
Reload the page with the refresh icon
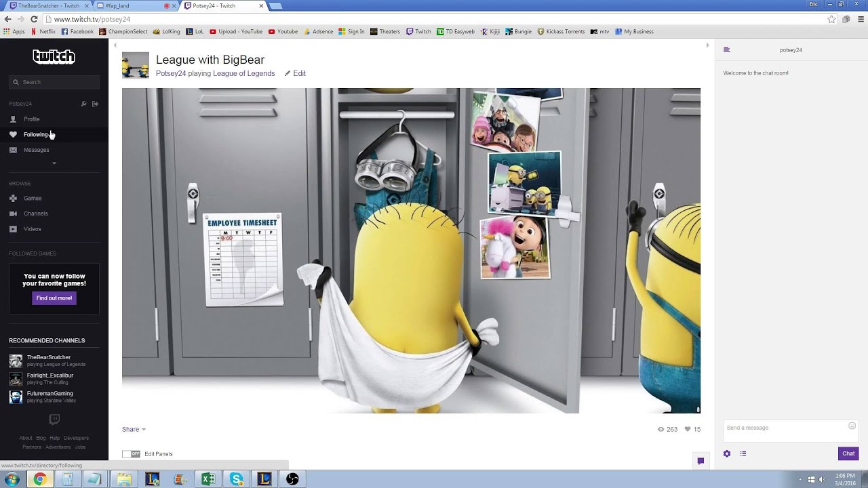pos(35,19)
